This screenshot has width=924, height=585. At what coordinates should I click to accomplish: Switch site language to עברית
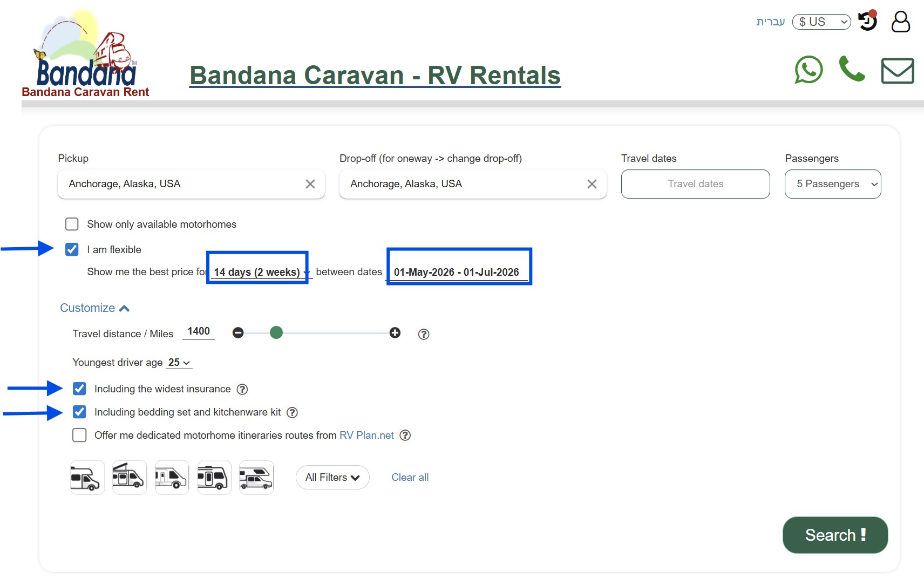[x=770, y=21]
